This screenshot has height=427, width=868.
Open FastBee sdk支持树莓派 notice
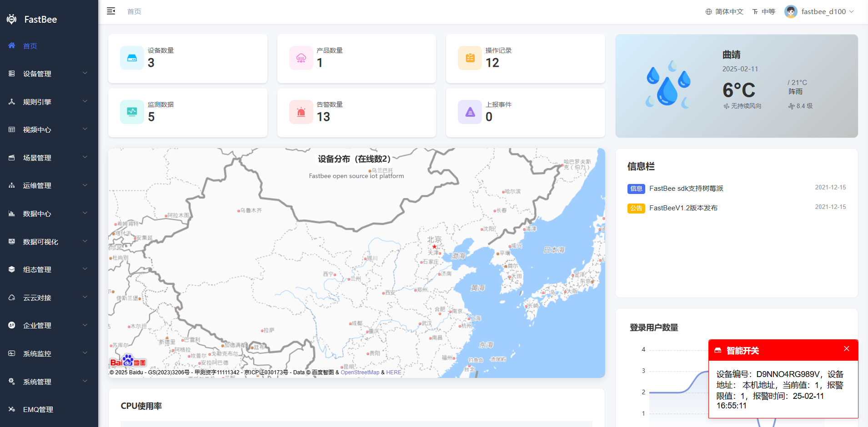click(686, 189)
